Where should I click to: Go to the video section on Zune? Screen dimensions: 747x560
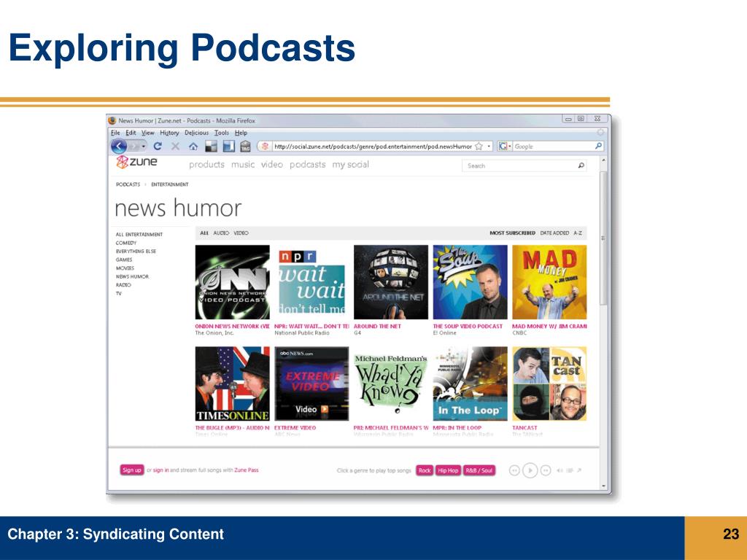coord(272,165)
